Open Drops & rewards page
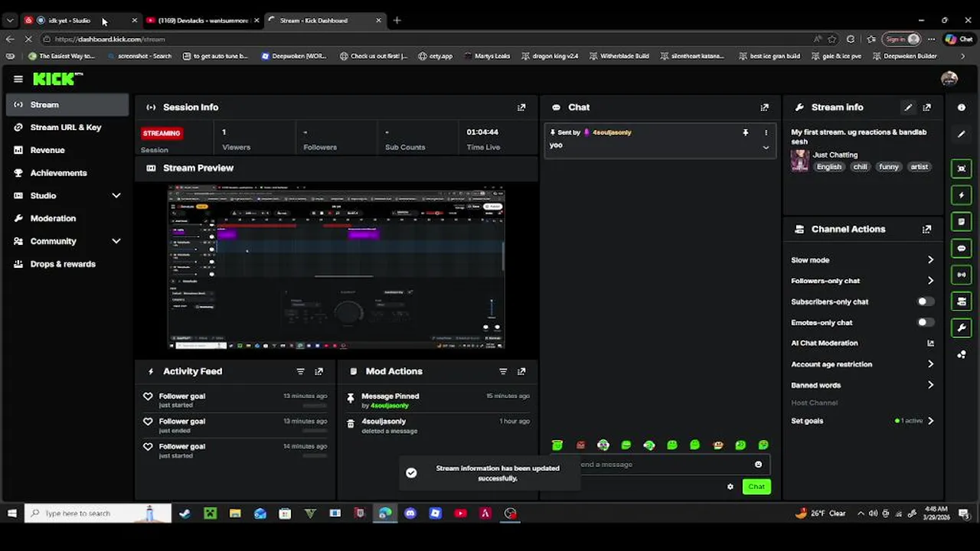This screenshot has width=980, height=551. point(67,264)
